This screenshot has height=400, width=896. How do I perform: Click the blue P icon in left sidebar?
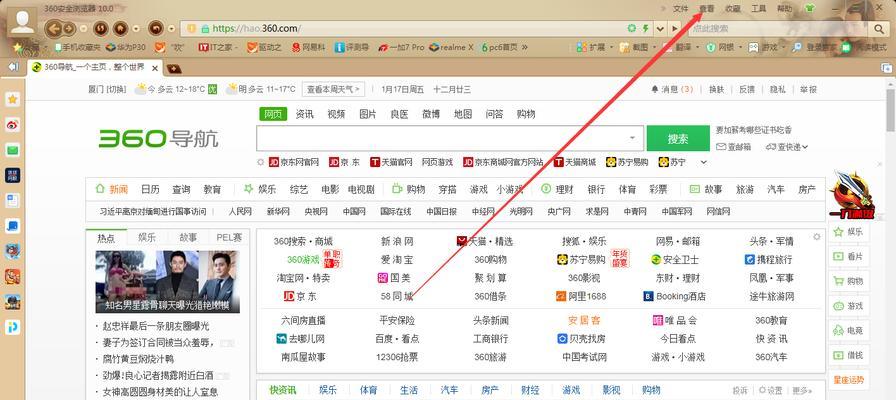(x=13, y=327)
